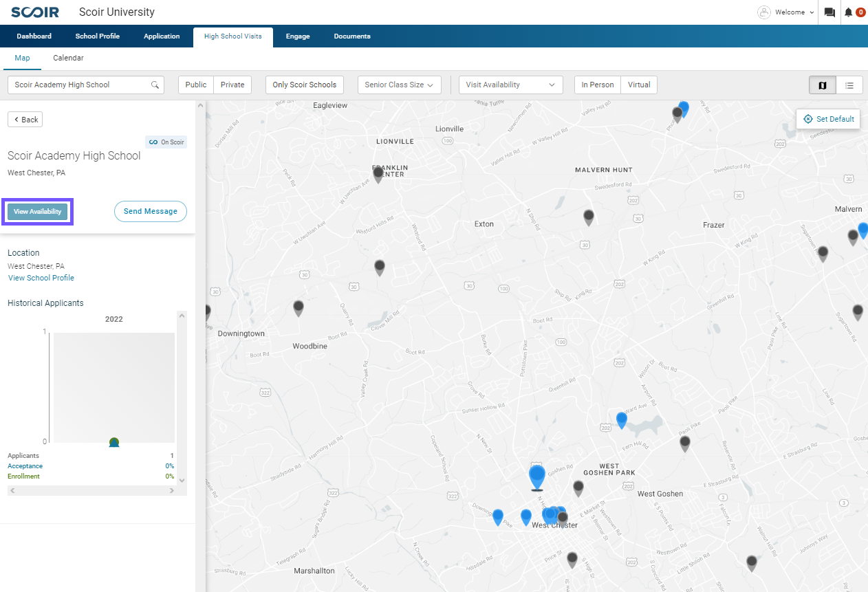Click the 2022 chart year label

pyautogui.click(x=114, y=319)
